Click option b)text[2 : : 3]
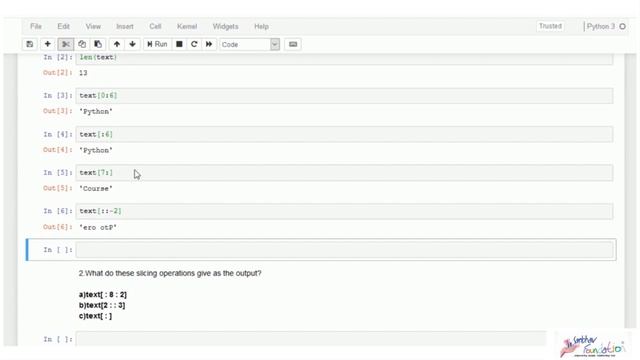640x360 pixels. 102,305
